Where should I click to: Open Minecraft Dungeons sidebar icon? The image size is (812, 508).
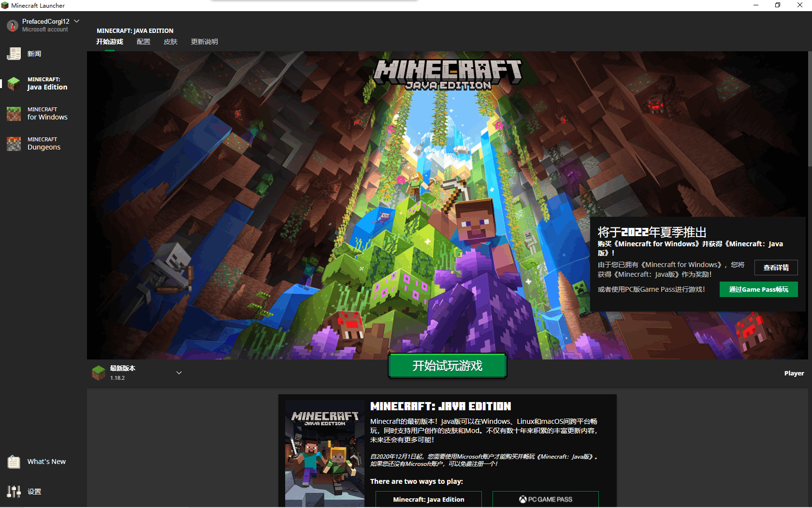pyautogui.click(x=14, y=144)
